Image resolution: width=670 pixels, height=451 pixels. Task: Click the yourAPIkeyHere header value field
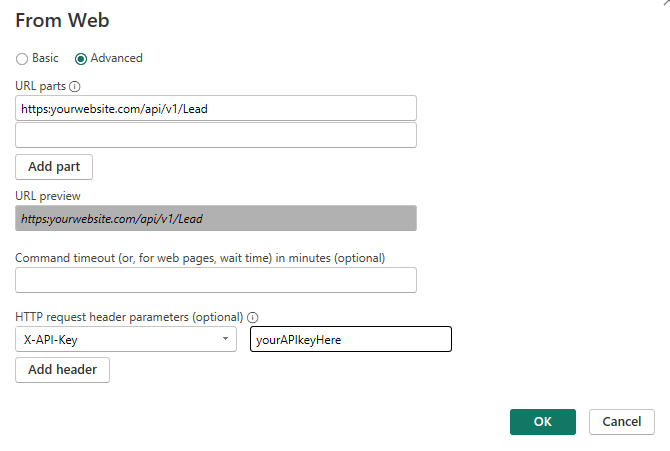(x=350, y=340)
